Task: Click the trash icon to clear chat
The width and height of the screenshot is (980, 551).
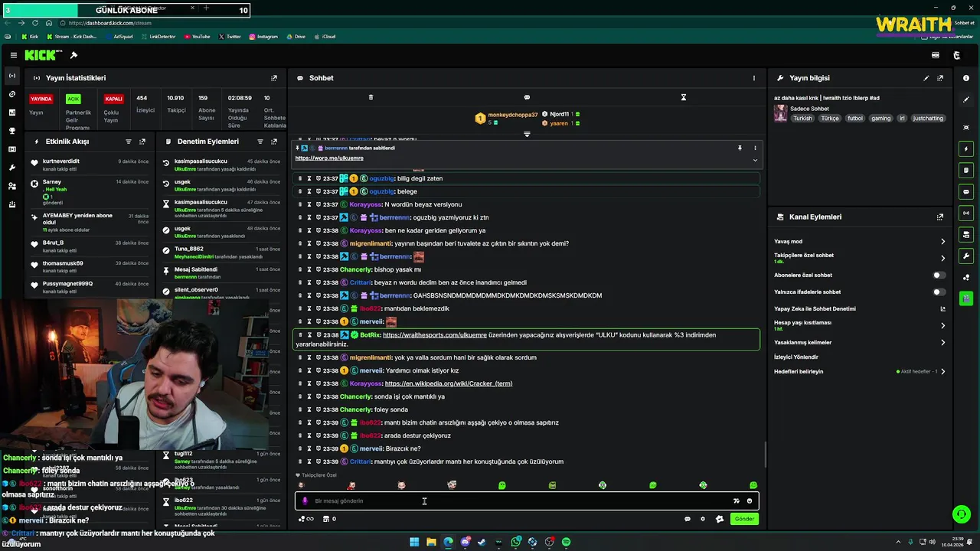Action: click(x=371, y=97)
